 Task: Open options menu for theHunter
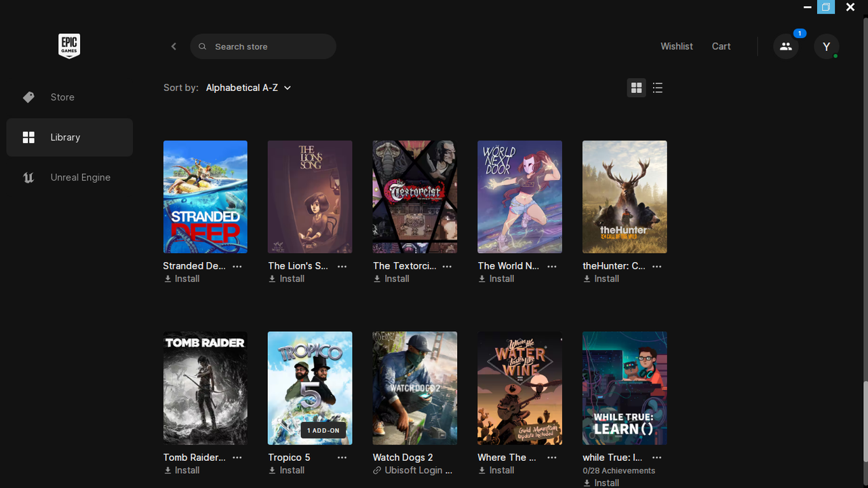click(657, 267)
